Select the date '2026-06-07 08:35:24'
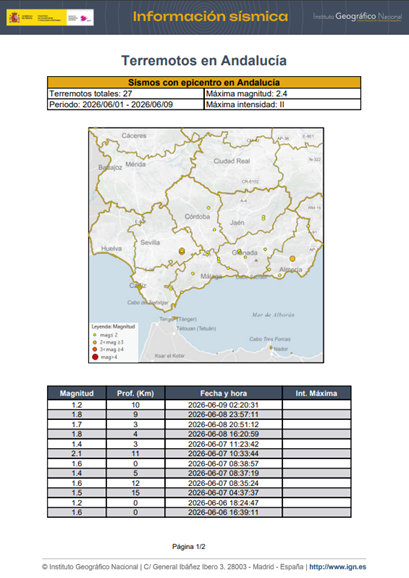This screenshot has height=578, width=409. (223, 483)
